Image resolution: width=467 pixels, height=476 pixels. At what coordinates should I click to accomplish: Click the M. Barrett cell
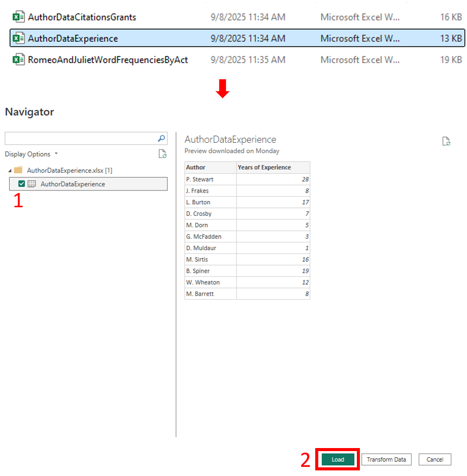click(x=211, y=294)
